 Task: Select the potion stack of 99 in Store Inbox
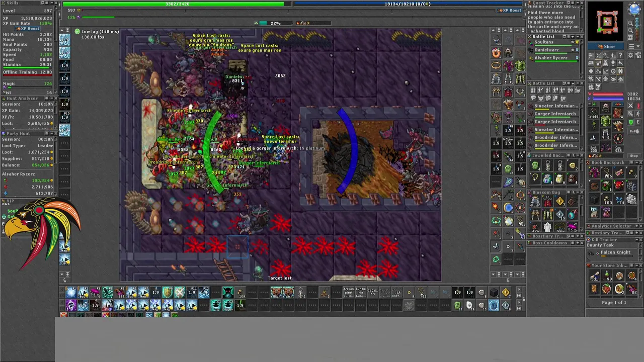607,276
